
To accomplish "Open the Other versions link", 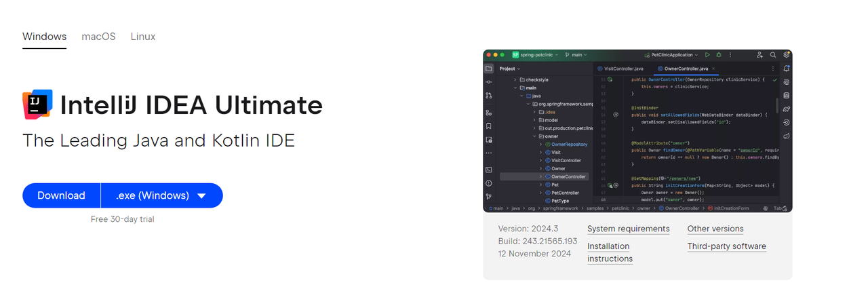I will [715, 229].
